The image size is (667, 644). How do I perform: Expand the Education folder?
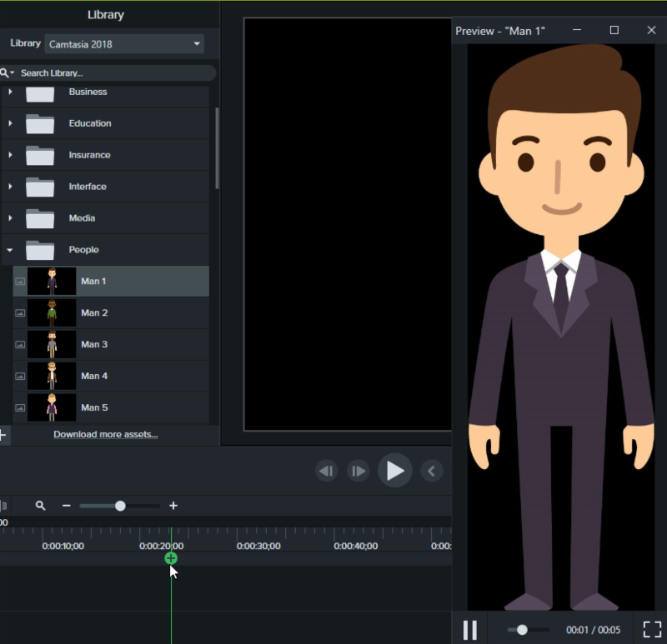tap(10, 123)
